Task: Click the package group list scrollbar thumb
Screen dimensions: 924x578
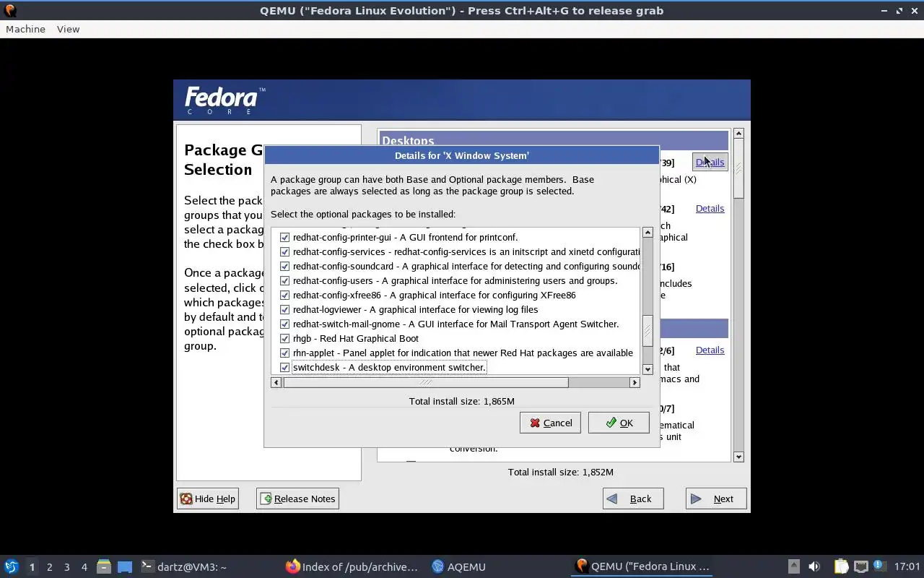Action: click(738, 168)
